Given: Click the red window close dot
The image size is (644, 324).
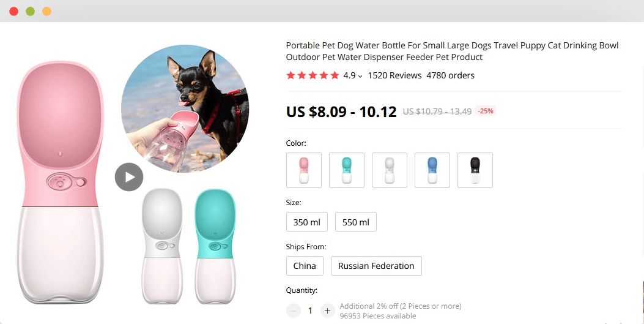Looking at the screenshot, I should tap(13, 11).
